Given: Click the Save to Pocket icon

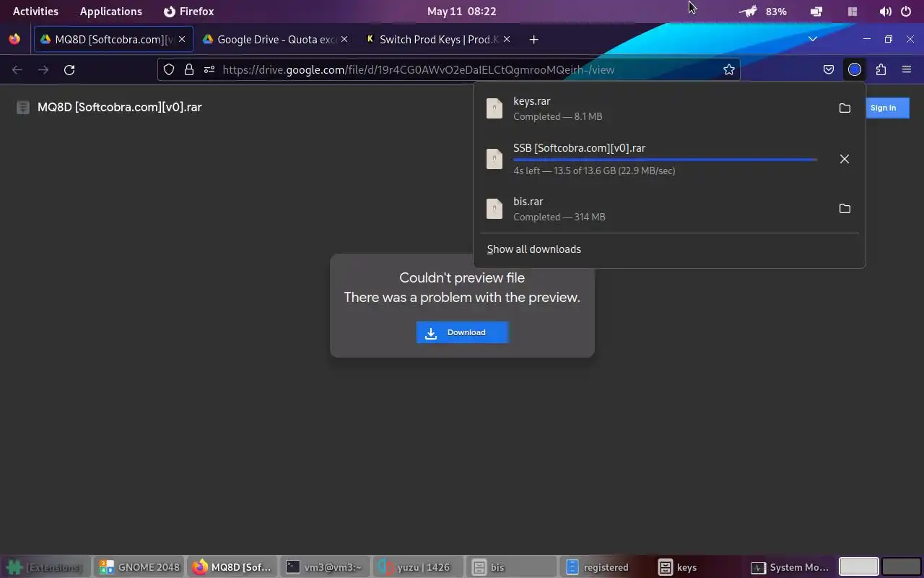Looking at the screenshot, I should point(829,69).
